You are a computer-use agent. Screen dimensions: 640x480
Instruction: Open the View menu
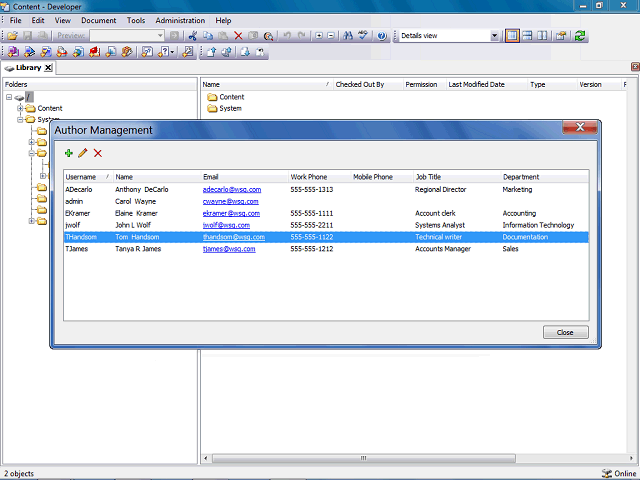[x=62, y=20]
